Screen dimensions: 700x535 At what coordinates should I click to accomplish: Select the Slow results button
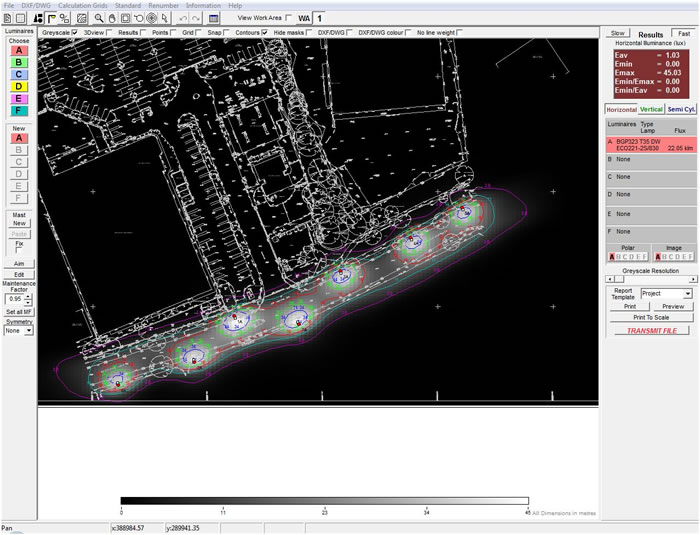(618, 33)
